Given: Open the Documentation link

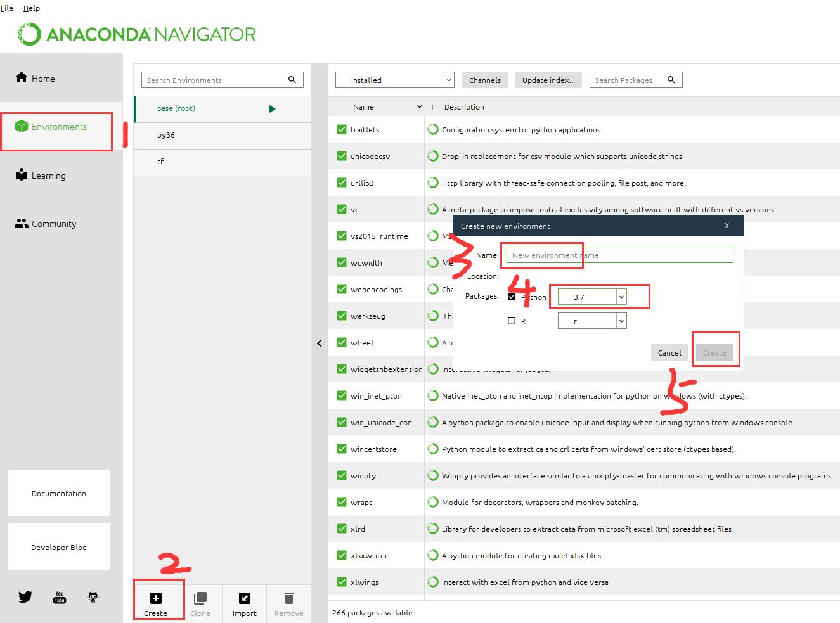Looking at the screenshot, I should [59, 493].
